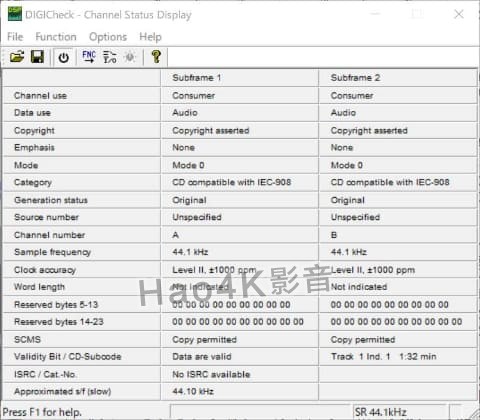Screen dimensions: 480x420
Task: Select the Source number row label
Action: tap(46, 217)
